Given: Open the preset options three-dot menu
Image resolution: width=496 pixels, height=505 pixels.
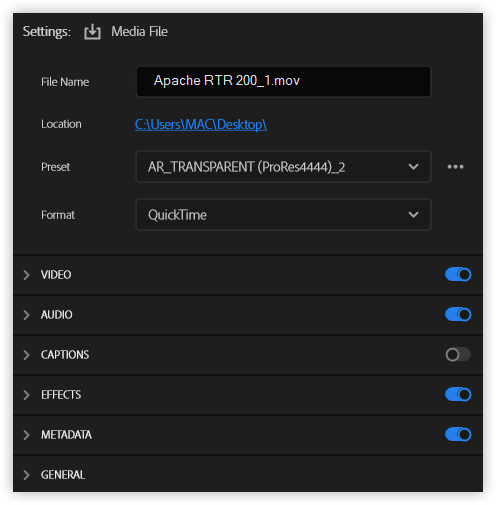Looking at the screenshot, I should pos(455,167).
